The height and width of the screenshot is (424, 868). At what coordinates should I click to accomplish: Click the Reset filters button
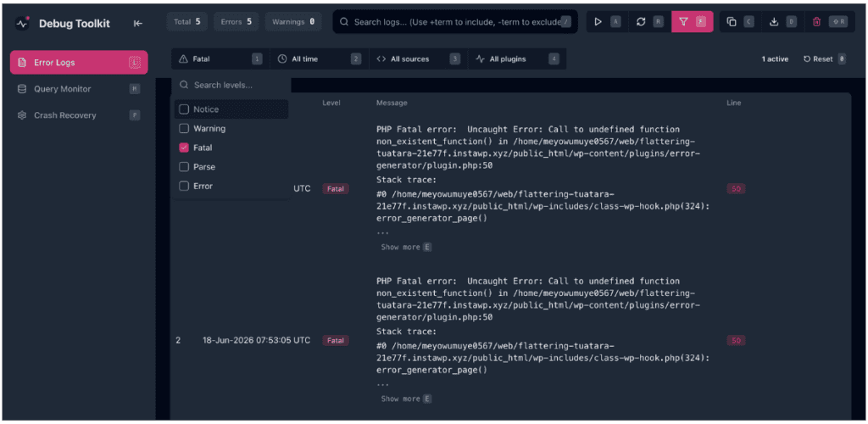[x=824, y=59]
